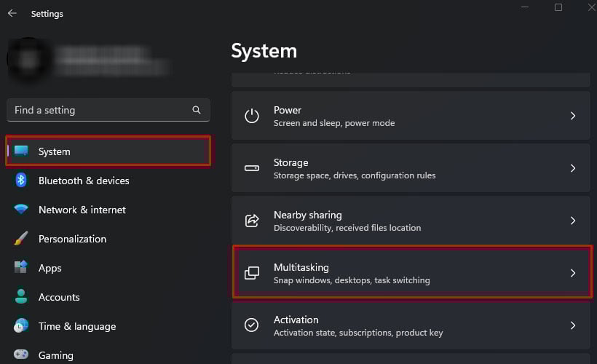This screenshot has height=364, width=597.
Task: Click the Gaming controller icon
Action: pyautogui.click(x=21, y=355)
